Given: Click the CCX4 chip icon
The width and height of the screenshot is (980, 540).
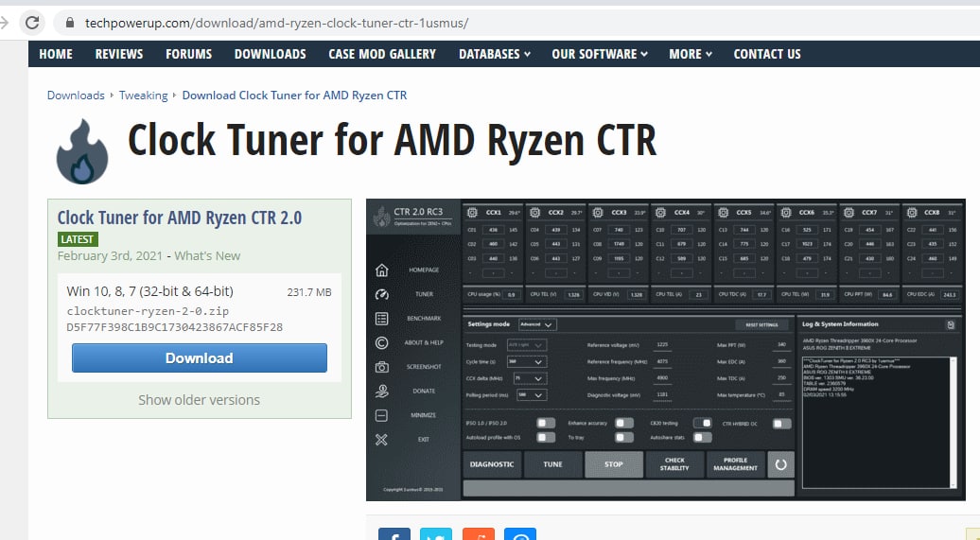Looking at the screenshot, I should [660, 213].
